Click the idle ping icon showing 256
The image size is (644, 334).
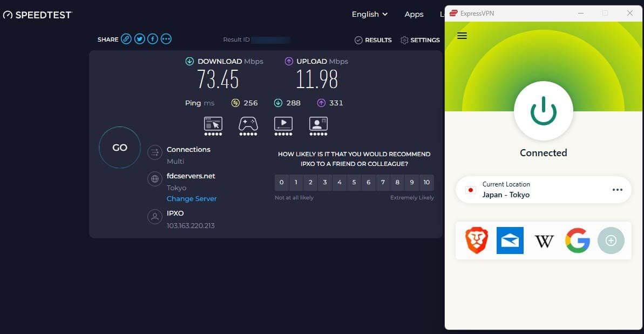pyautogui.click(x=235, y=103)
